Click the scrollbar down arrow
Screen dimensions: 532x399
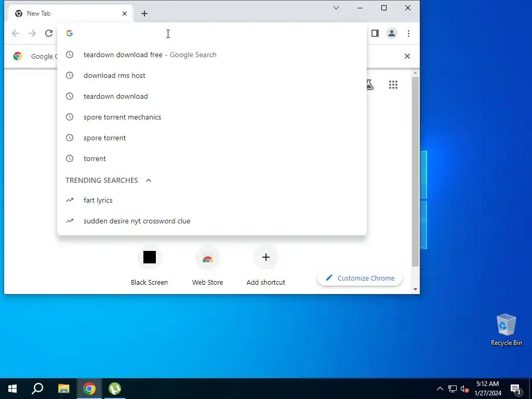(415, 289)
